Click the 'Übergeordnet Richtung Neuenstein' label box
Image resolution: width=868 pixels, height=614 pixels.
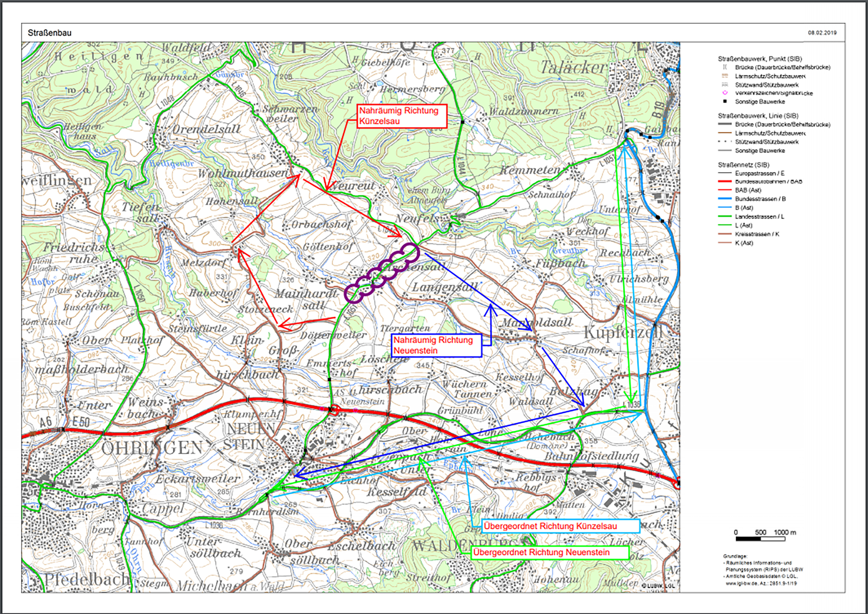pos(550,552)
